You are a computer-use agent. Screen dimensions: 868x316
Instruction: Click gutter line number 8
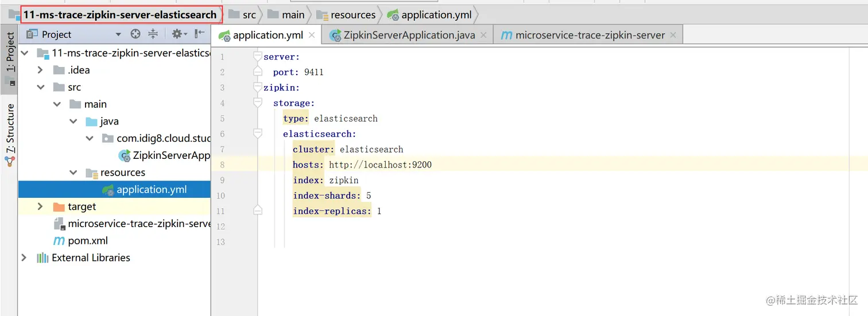click(x=222, y=165)
